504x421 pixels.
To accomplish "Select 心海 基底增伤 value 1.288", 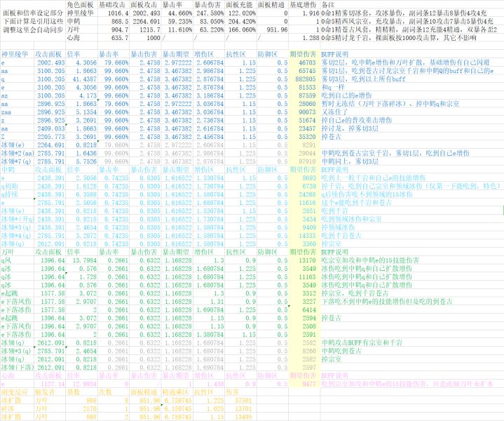I will [x=311, y=38].
